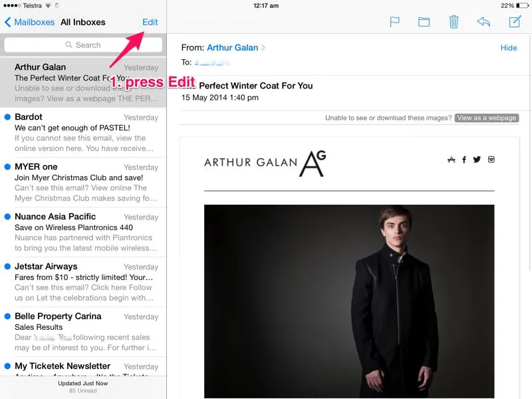Tap the Search field in the inbox
Viewport: 532px width, 399px height.
[83, 45]
